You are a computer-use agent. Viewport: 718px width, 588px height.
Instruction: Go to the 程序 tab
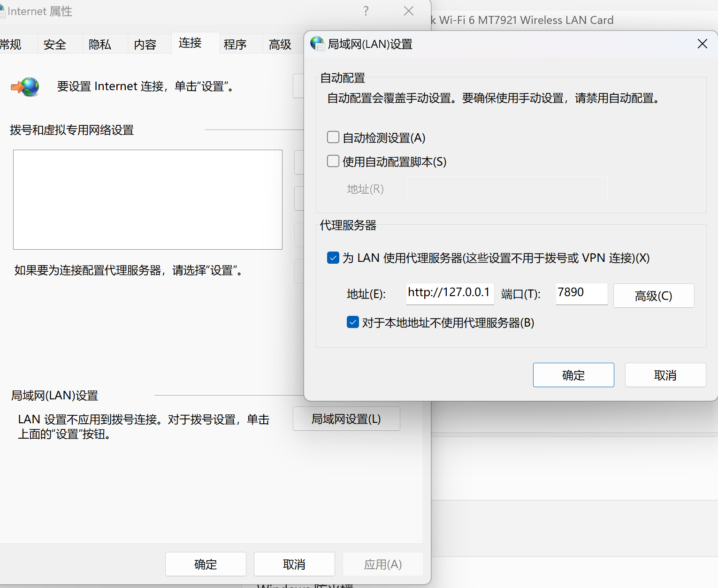pyautogui.click(x=235, y=45)
